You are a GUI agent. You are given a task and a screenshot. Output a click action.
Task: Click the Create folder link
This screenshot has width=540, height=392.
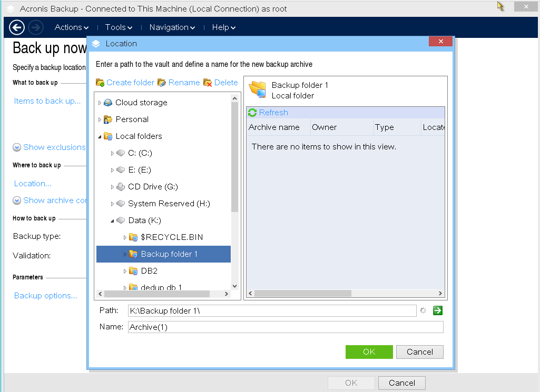click(130, 83)
